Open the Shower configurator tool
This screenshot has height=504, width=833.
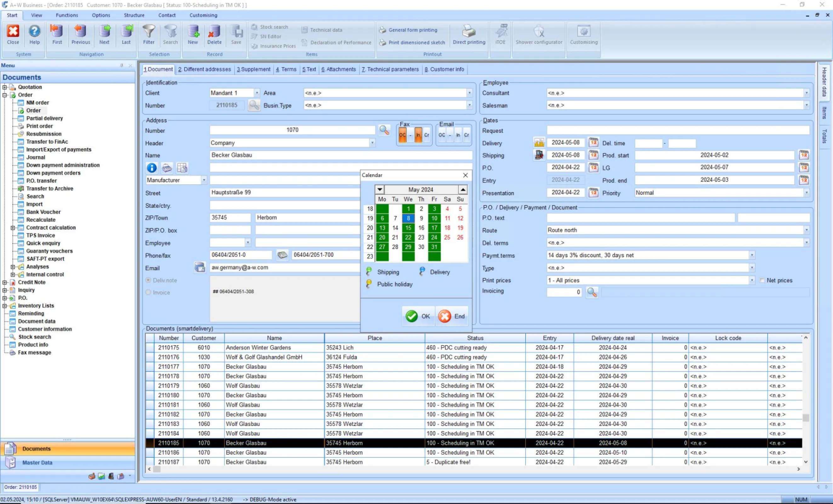539,31
